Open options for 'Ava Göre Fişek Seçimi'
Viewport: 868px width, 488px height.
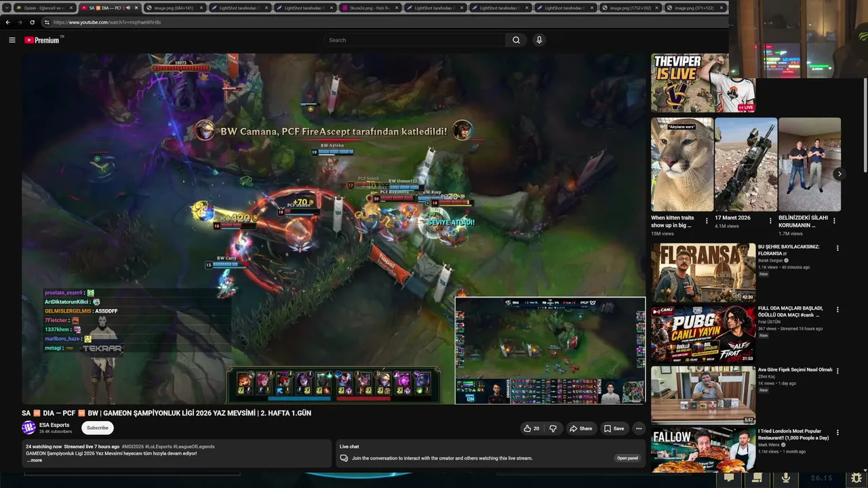point(837,371)
